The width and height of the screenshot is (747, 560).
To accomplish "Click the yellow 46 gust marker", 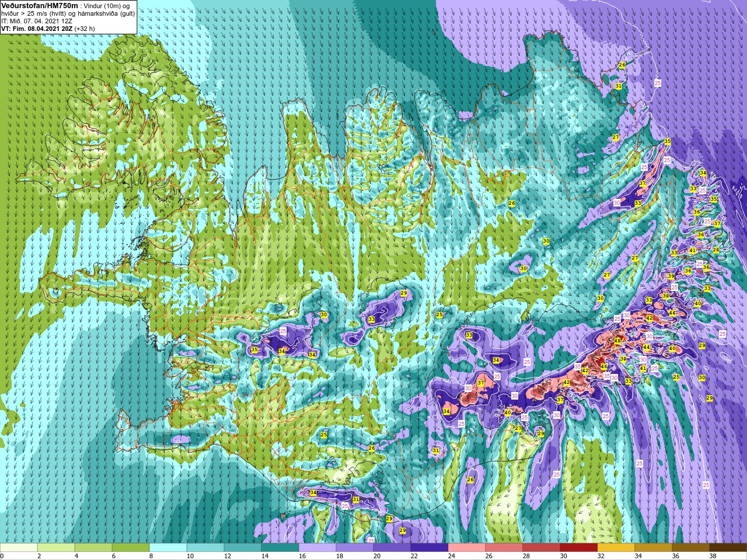I will pyautogui.click(x=605, y=366).
